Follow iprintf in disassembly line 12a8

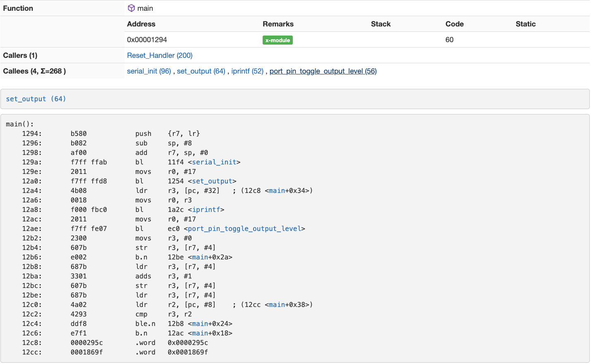(206, 209)
